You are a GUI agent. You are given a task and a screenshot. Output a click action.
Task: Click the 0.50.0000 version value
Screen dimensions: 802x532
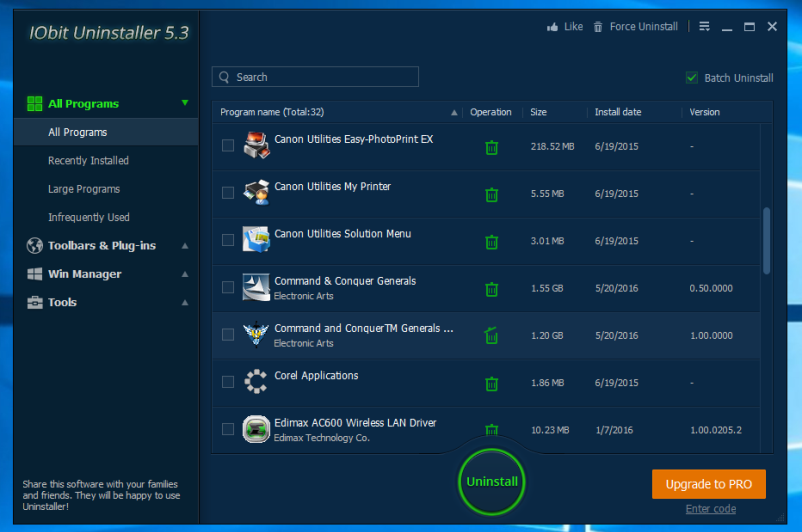711,289
